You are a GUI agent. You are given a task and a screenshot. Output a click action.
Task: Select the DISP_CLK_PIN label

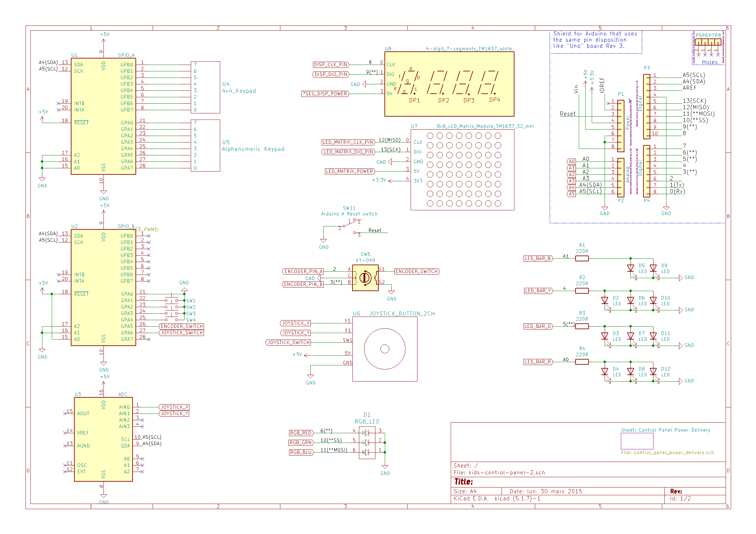330,65
